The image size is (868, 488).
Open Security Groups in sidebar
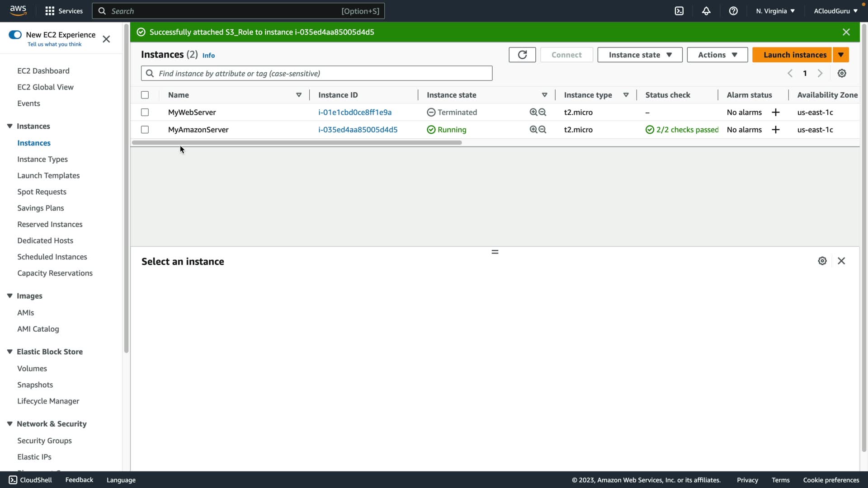tap(44, 441)
